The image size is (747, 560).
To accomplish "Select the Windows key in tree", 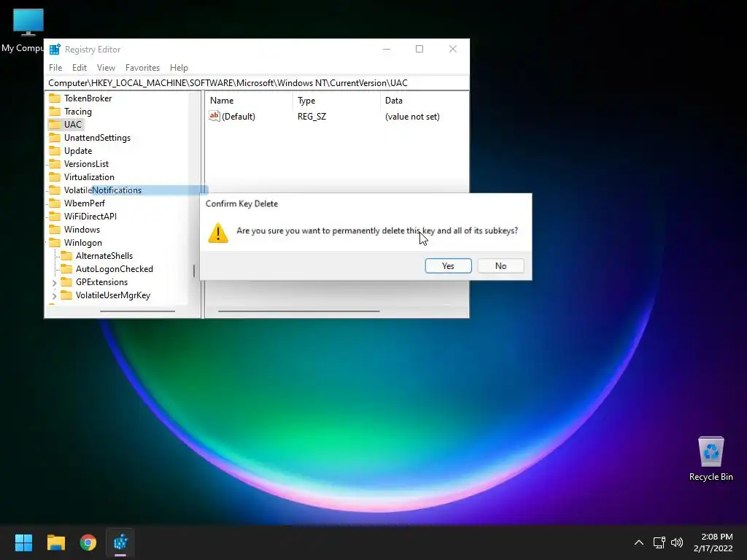I will (x=82, y=230).
